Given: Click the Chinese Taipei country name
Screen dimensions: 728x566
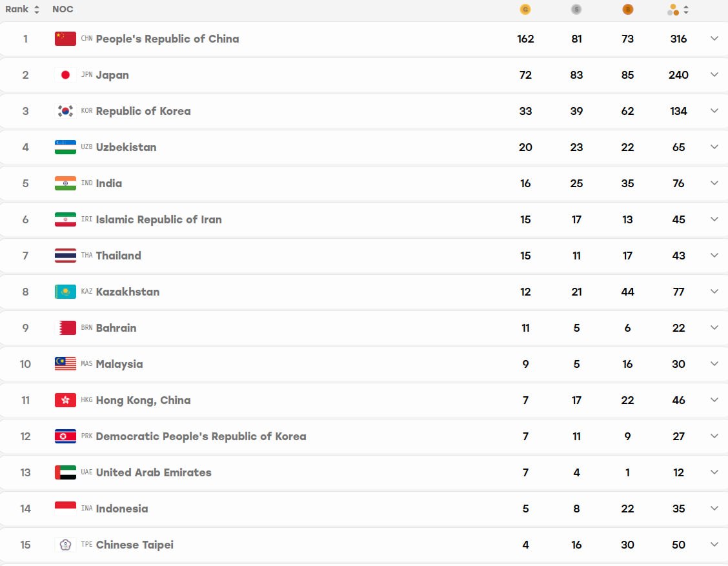Looking at the screenshot, I should point(135,545).
